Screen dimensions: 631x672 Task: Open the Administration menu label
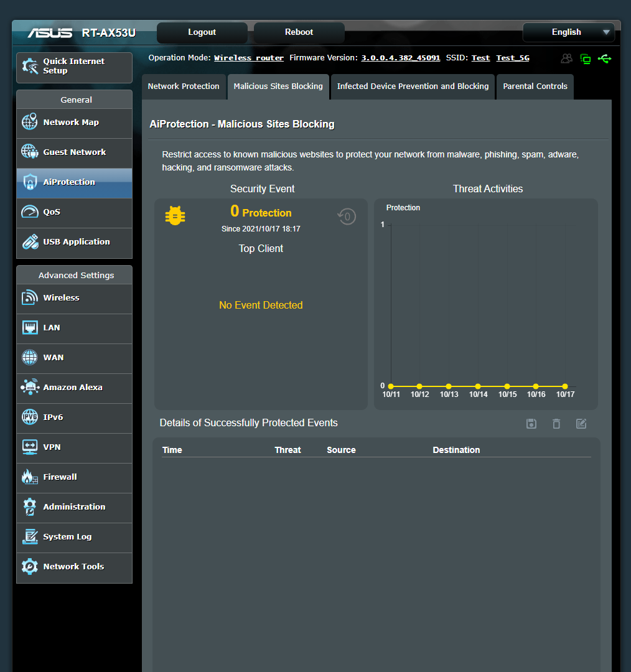(74, 507)
